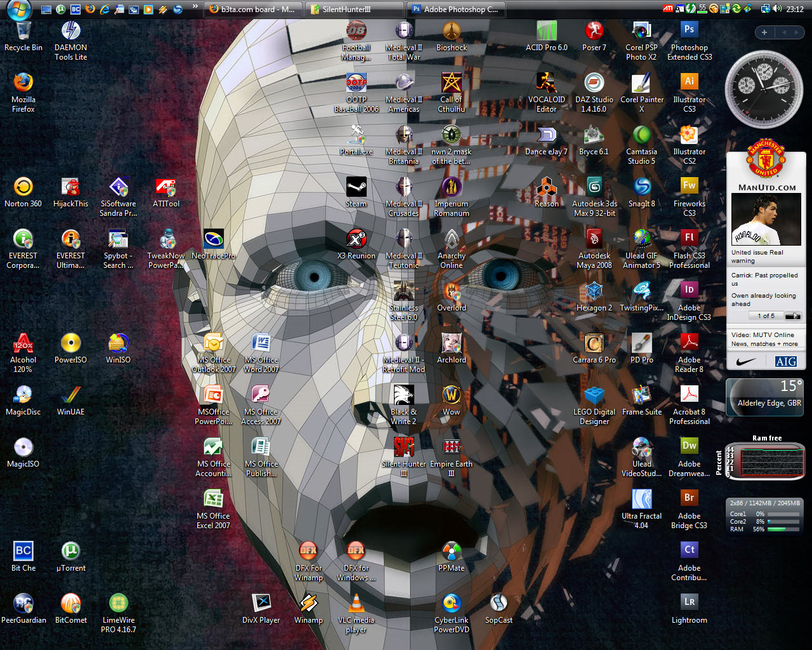The height and width of the screenshot is (650, 812).
Task: Click the analog clock gadget
Action: pyautogui.click(x=764, y=89)
